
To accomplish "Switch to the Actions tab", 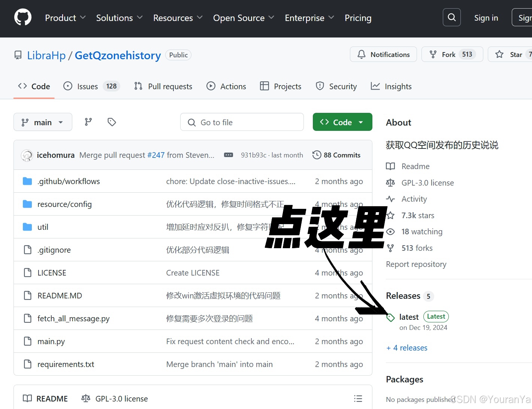I will point(226,86).
